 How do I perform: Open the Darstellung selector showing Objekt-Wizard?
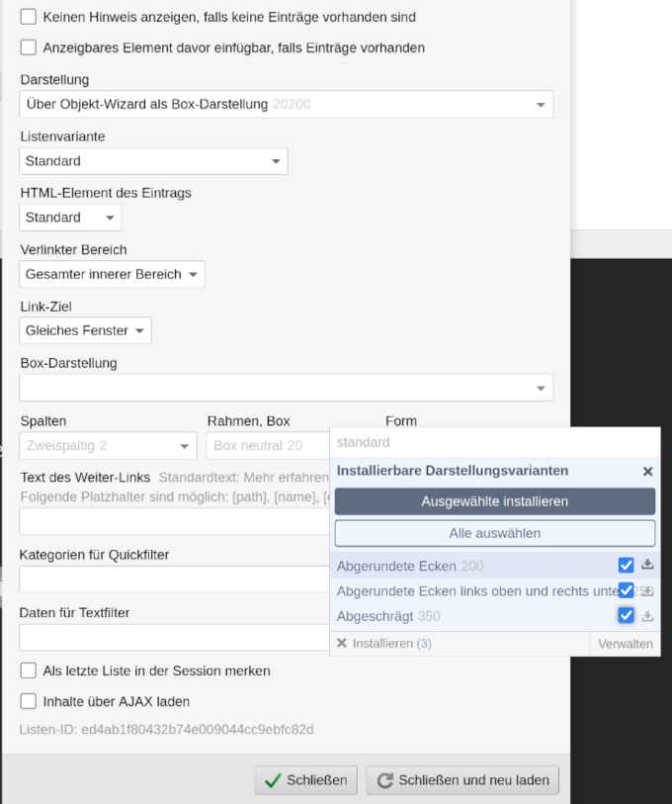(540, 104)
